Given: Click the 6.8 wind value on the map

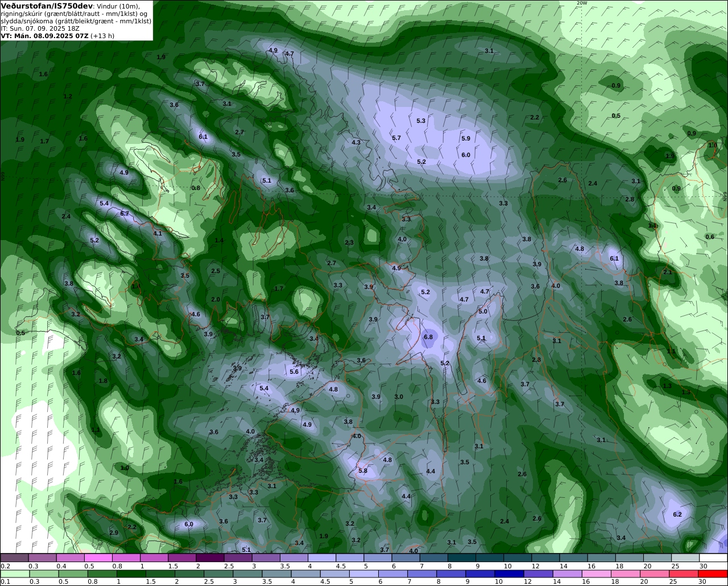Looking at the screenshot, I should click(428, 337).
